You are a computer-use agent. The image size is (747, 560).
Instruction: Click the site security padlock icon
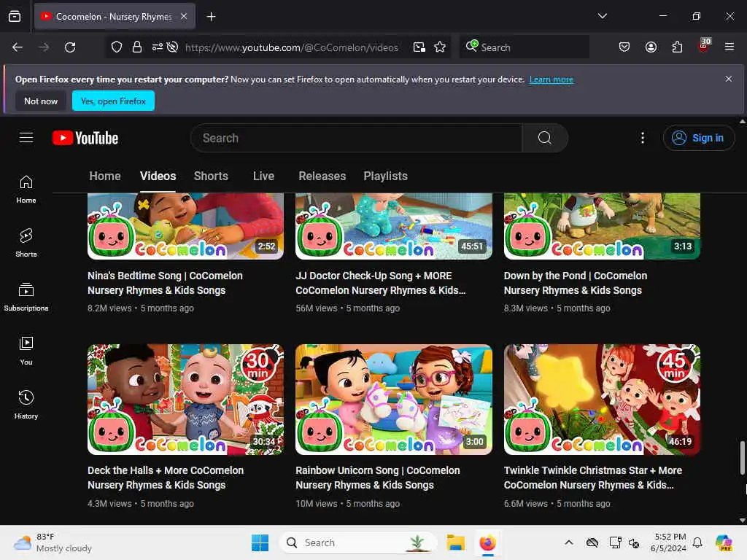(x=137, y=47)
